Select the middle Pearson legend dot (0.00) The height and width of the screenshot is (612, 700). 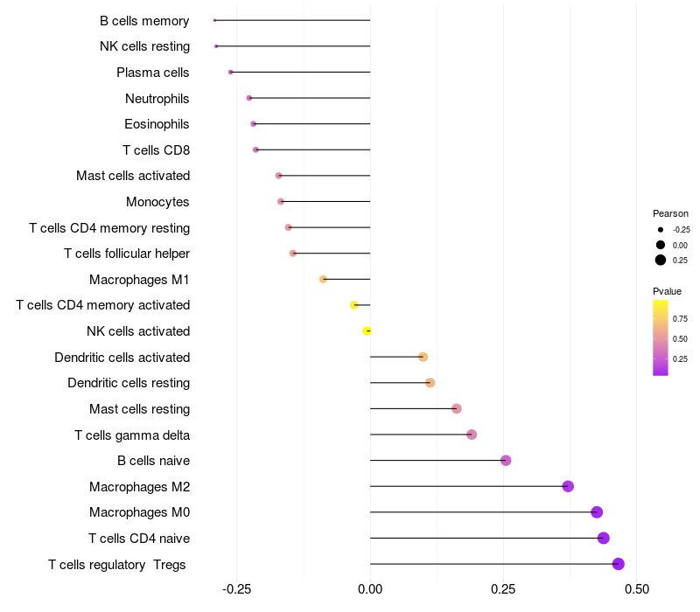point(661,245)
